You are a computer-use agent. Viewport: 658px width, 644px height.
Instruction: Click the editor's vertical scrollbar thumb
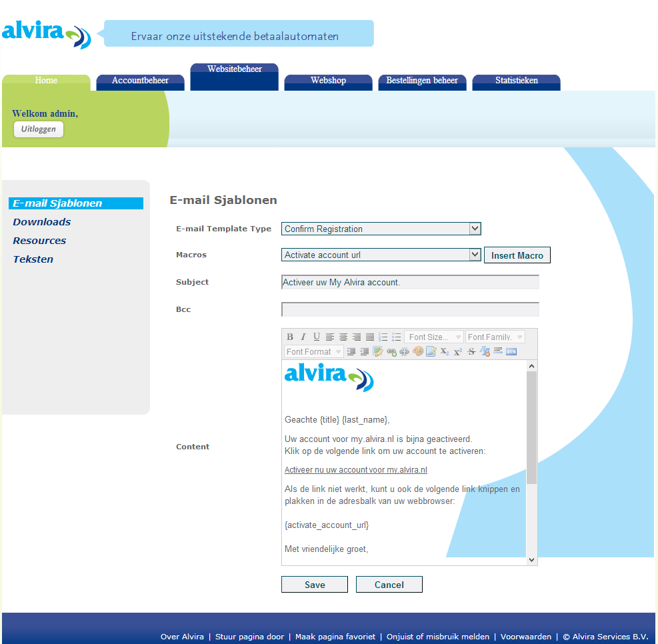532,427
